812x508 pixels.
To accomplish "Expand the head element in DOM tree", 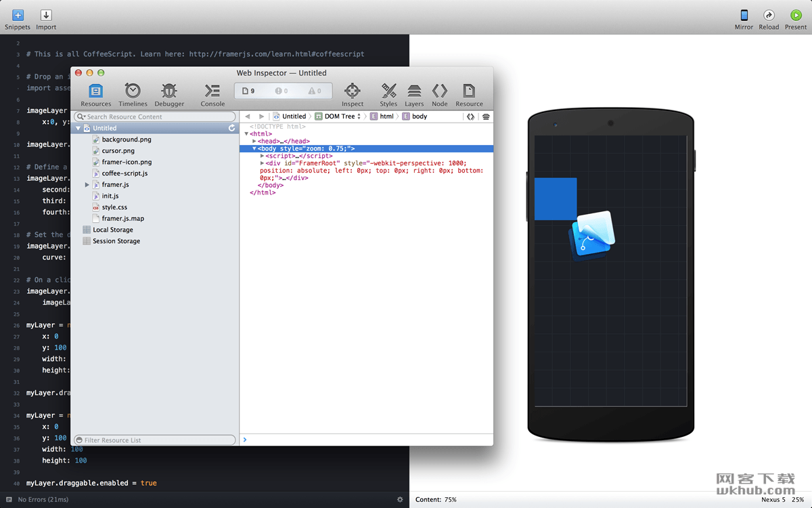I will pos(254,141).
